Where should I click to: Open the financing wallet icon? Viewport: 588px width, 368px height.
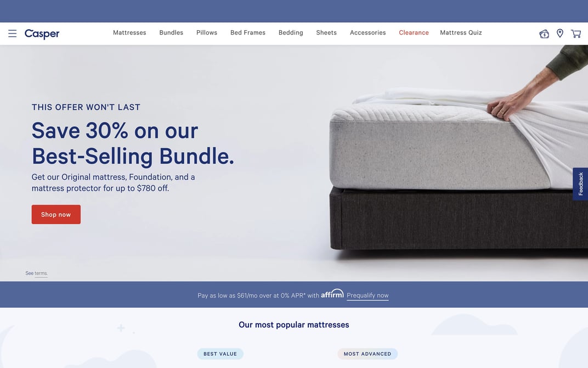(544, 34)
